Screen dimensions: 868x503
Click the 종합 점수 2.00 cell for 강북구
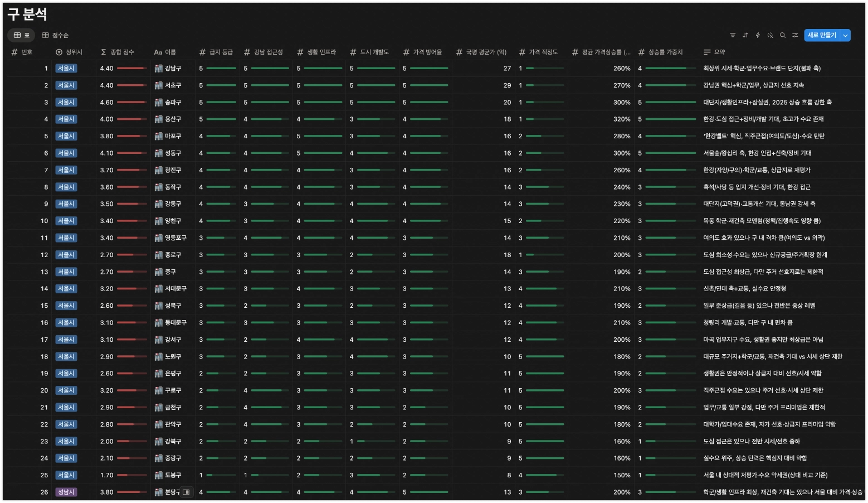tap(122, 442)
